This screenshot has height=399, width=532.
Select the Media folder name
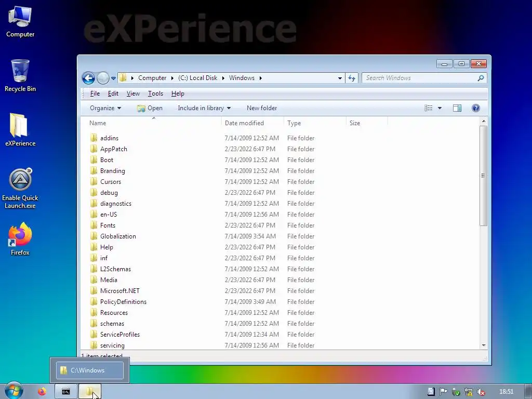pos(109,280)
